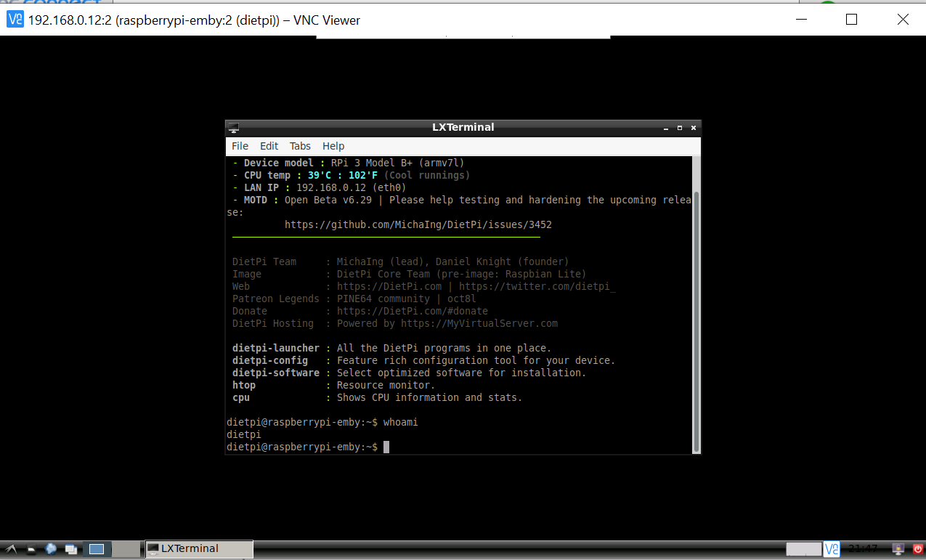Click the LAN IP value 192.168.0.12
The width and height of the screenshot is (926, 560).
331,187
